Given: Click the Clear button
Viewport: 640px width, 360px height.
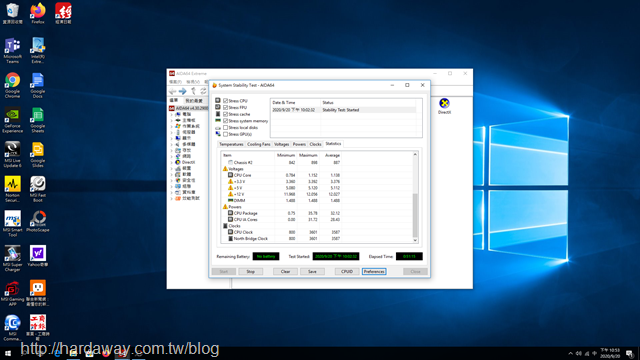Looking at the screenshot, I should pyautogui.click(x=285, y=271).
